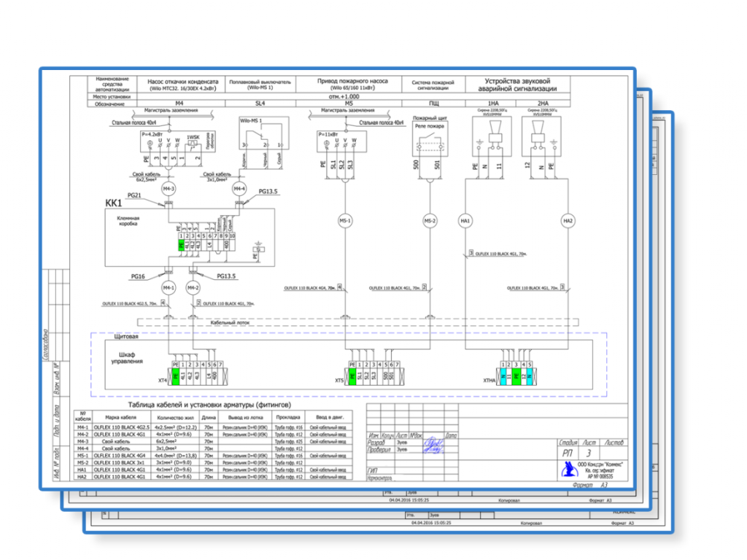
Task: Click the HA2 circle marker on diagram
Action: tap(568, 221)
